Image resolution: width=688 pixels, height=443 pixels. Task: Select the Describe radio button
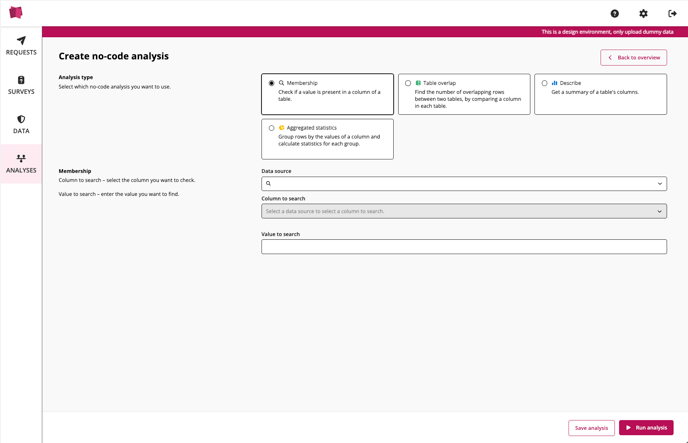pos(544,83)
